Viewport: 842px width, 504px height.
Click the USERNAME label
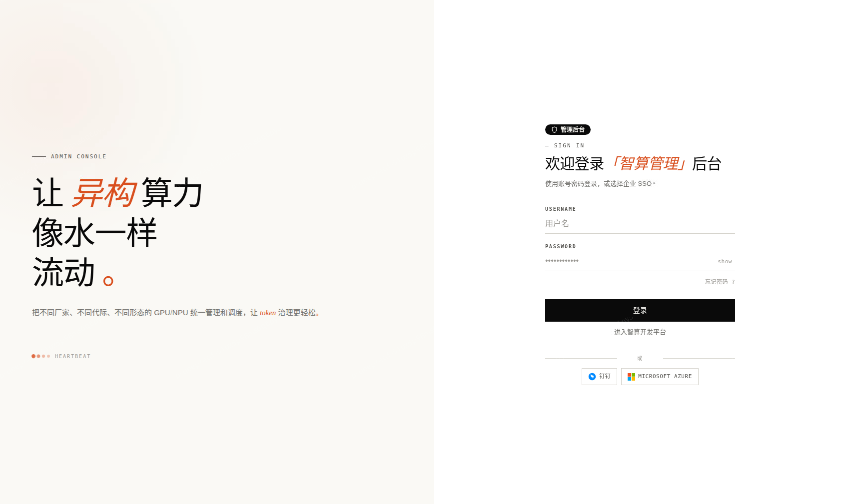561,209
